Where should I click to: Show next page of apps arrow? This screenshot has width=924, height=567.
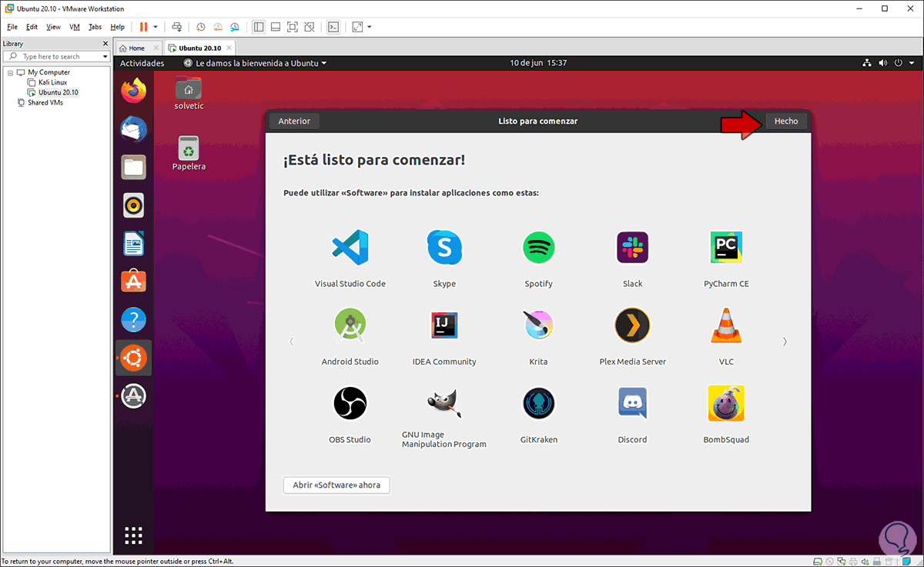[x=785, y=342]
